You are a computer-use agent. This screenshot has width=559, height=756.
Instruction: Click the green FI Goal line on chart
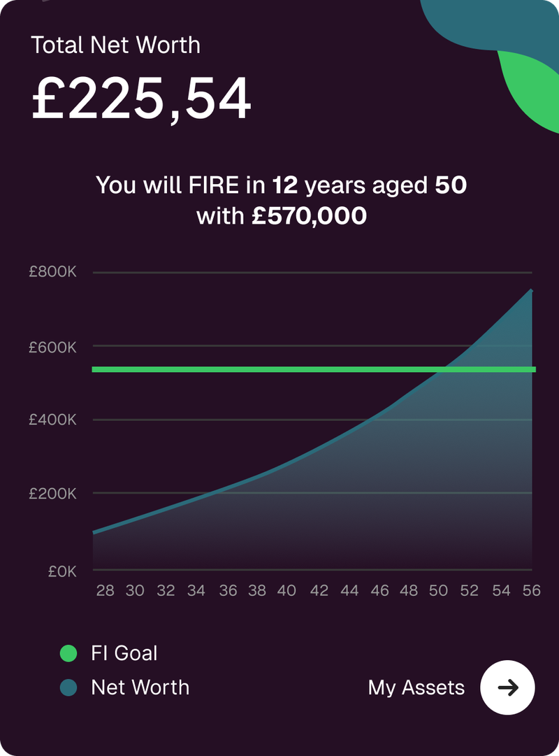tap(279, 369)
